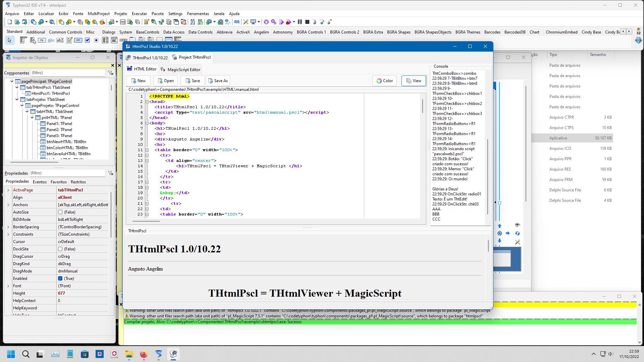This screenshot has width=644, height=362.
Task: Collapse the pnlHTML tree node
Action: 32,118
